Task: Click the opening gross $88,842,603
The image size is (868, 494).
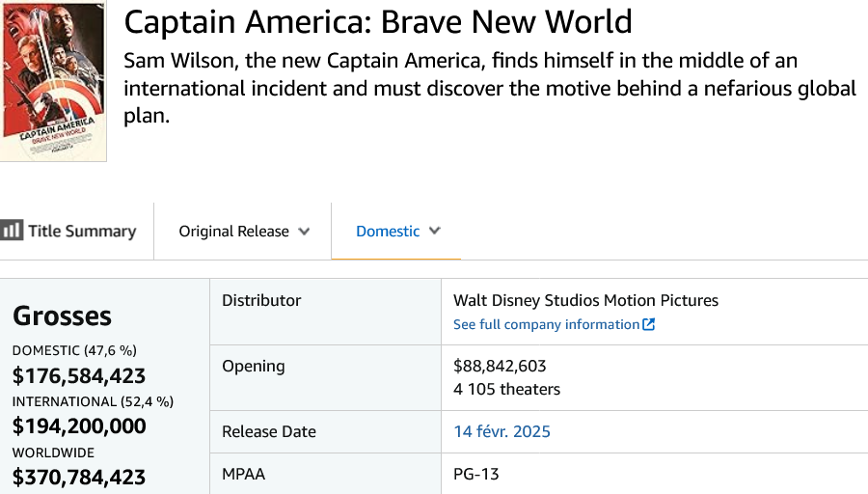Action: coord(500,366)
